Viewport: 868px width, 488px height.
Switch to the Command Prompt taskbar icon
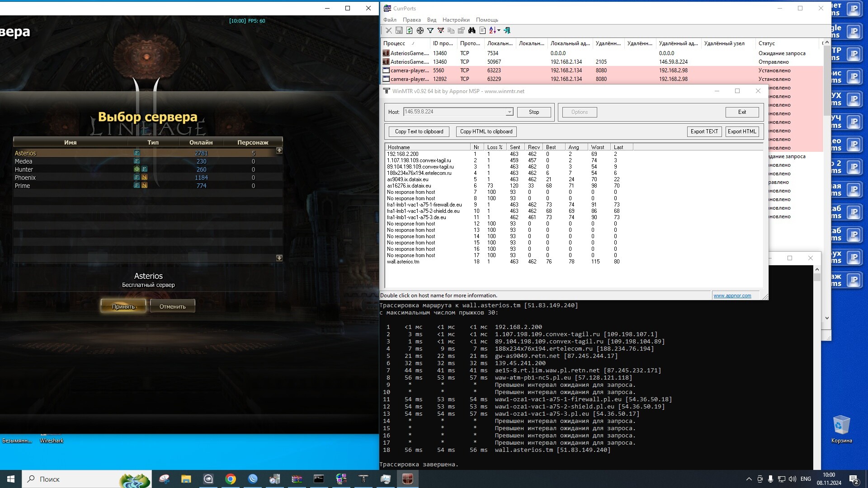(319, 479)
